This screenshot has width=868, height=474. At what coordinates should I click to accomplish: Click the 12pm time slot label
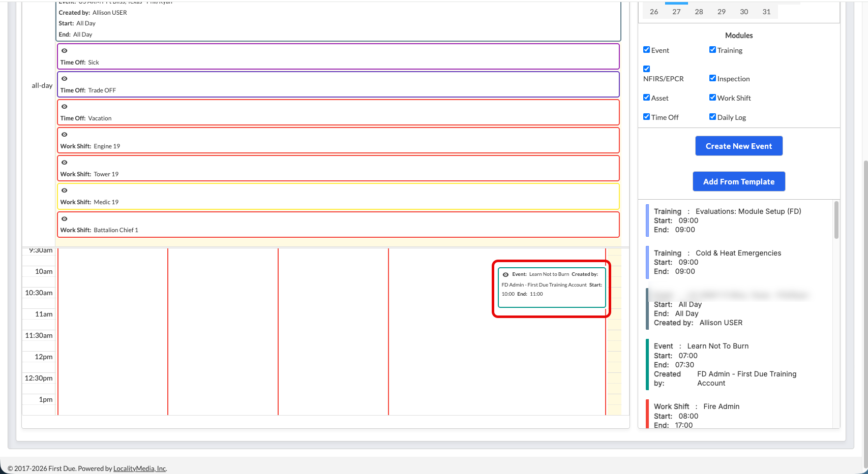44,357
